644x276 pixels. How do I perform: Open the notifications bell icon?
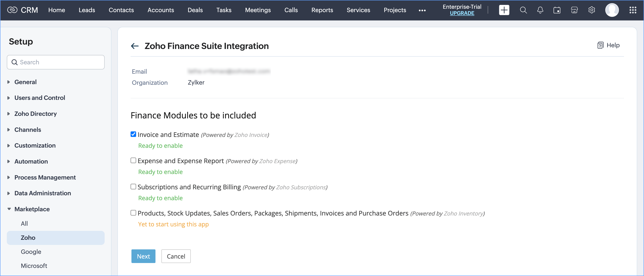point(540,10)
